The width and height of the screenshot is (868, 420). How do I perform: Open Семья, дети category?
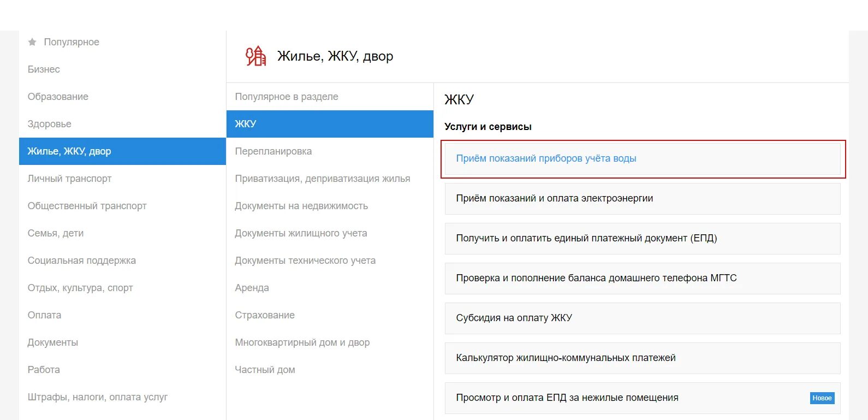56,233
